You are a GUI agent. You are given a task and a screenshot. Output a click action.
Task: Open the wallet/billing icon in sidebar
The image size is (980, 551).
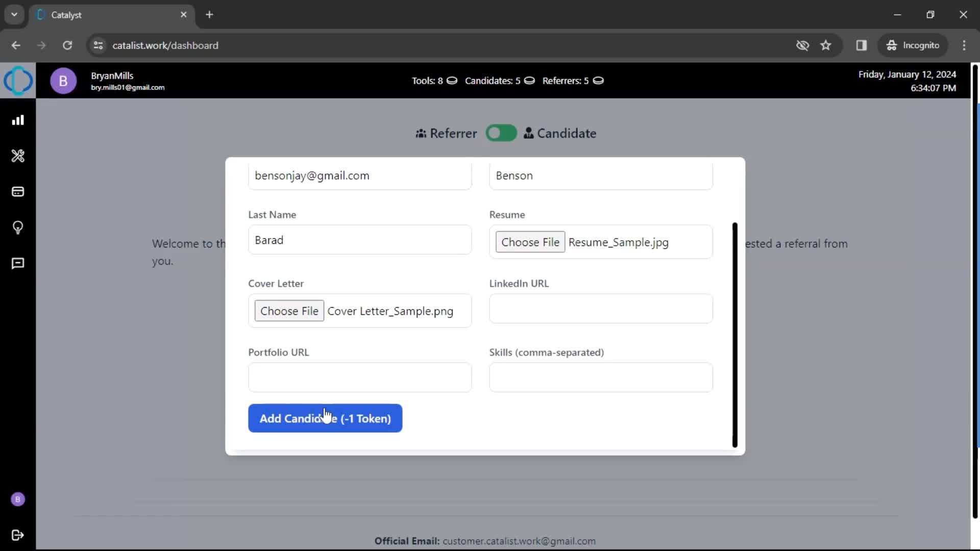18,192
